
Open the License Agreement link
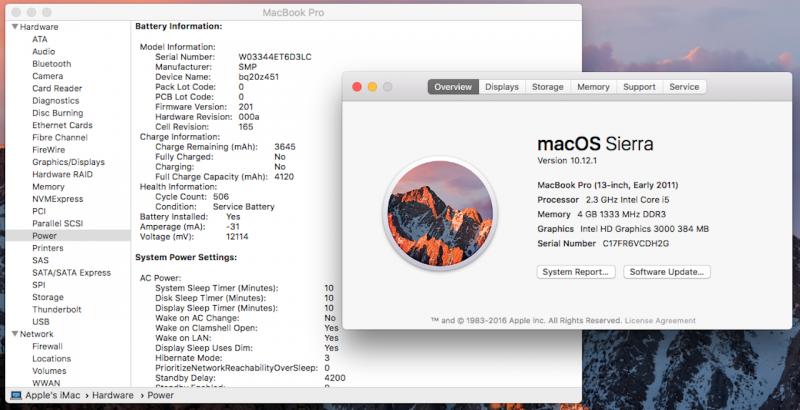tap(660, 321)
